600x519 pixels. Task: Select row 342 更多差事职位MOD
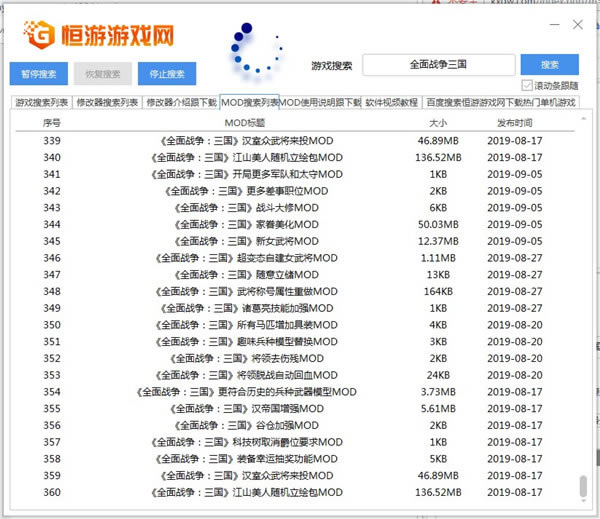point(295,191)
